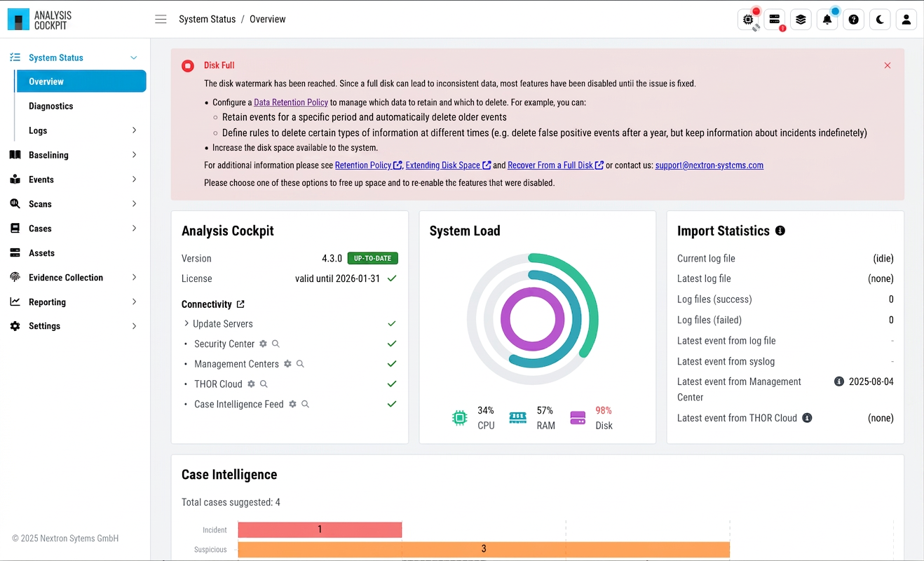
Task: Click the Import Statistics info icon
Action: [780, 231]
